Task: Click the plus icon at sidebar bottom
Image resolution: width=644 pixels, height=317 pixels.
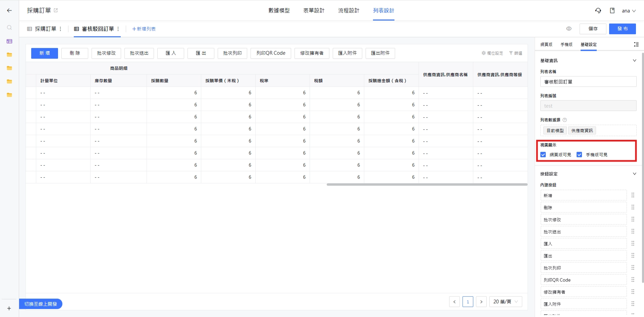Action: coord(9,308)
